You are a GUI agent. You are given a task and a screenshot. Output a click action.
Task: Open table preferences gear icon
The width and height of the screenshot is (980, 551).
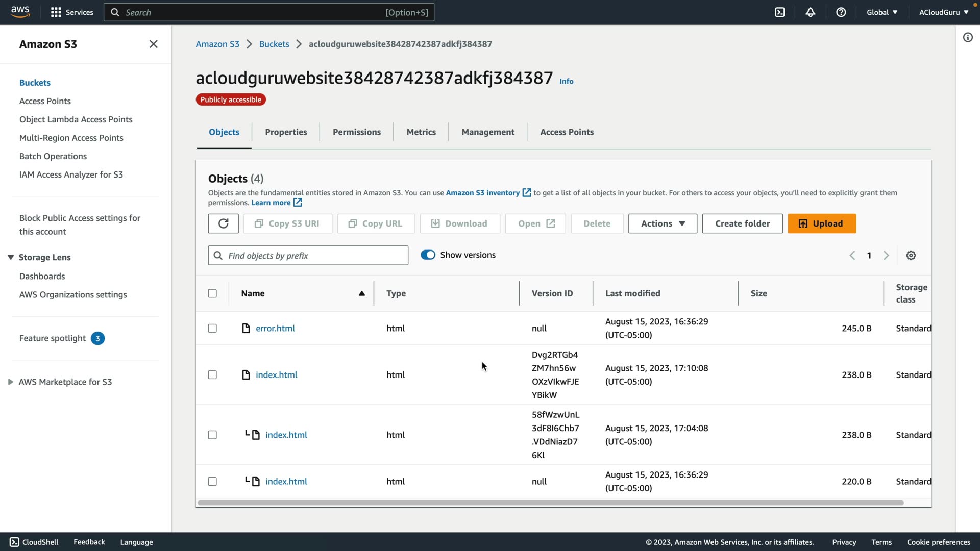(x=911, y=256)
